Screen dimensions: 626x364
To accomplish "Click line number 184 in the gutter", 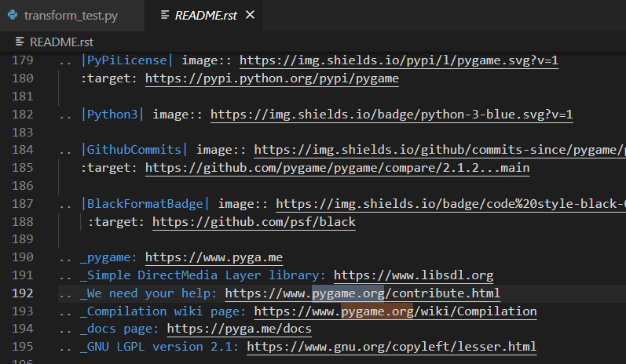I will click(23, 150).
